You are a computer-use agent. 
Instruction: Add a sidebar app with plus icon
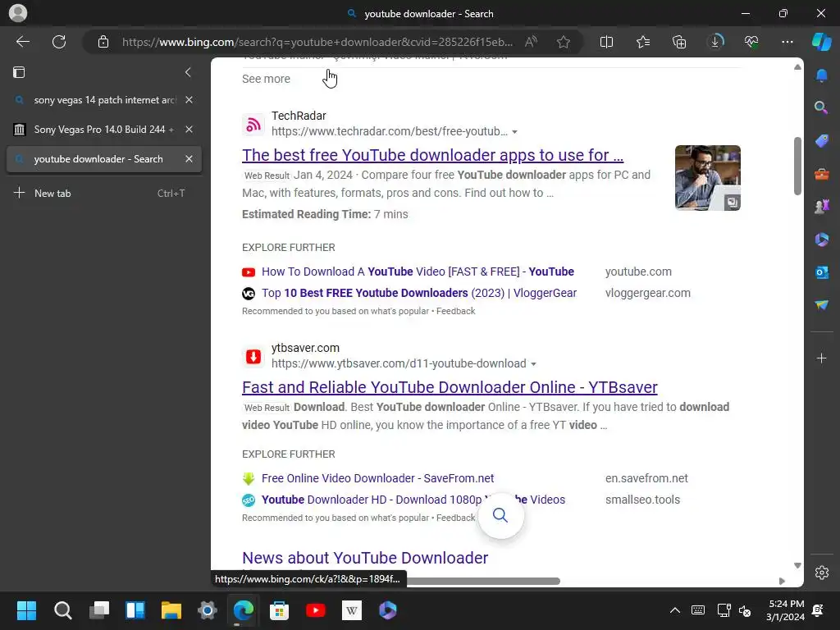point(821,358)
